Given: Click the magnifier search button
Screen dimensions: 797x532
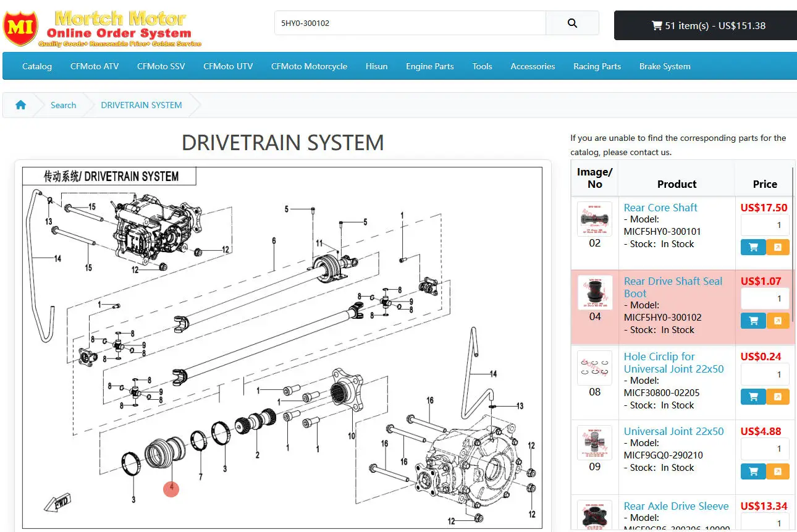Looking at the screenshot, I should tap(572, 23).
